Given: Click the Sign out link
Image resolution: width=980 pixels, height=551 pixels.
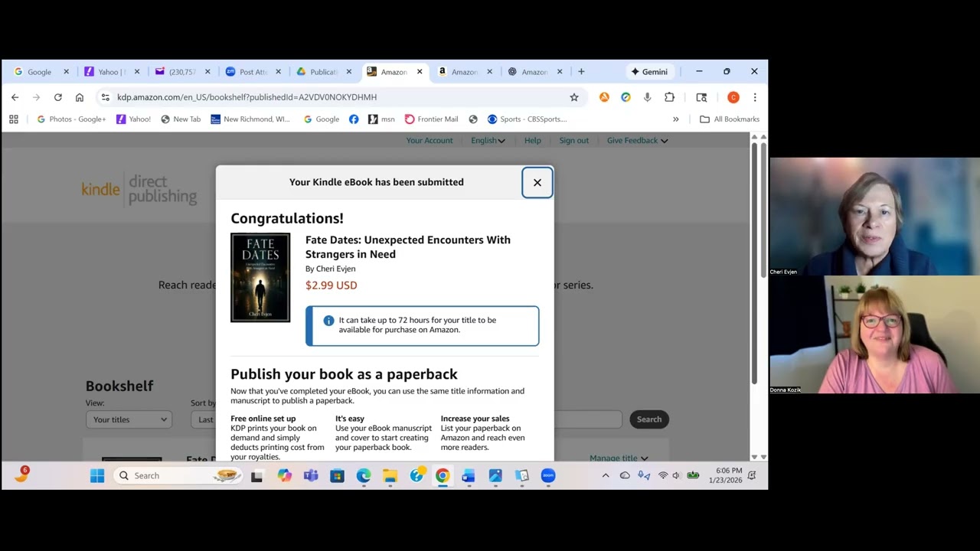Looking at the screenshot, I should pos(573,140).
